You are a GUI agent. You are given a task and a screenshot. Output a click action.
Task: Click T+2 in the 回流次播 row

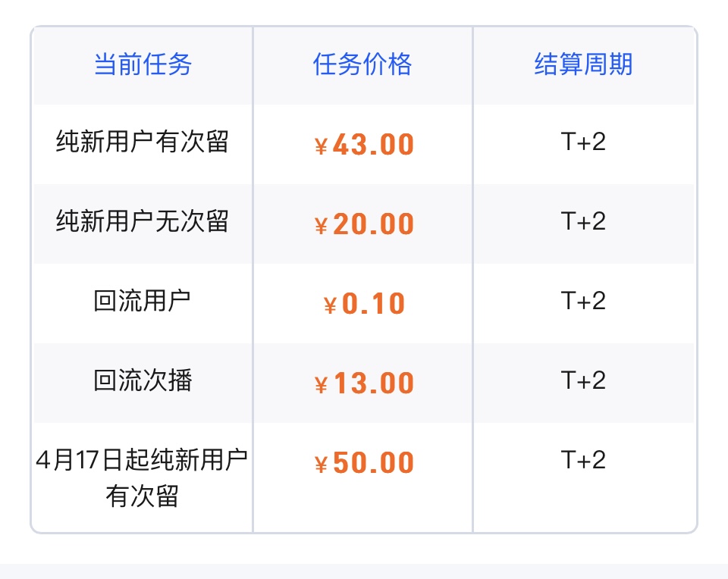point(583,380)
